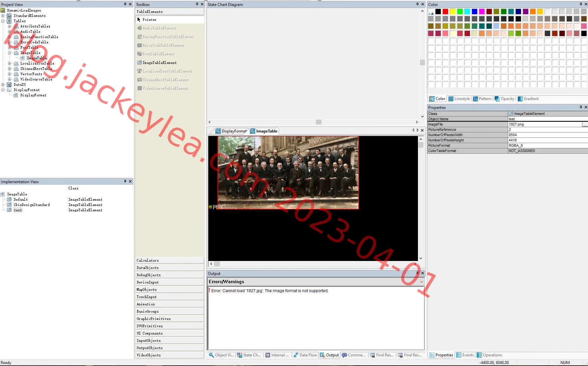The width and height of the screenshot is (588, 366).
Task: Open the Operations tab
Action: [x=490, y=355]
